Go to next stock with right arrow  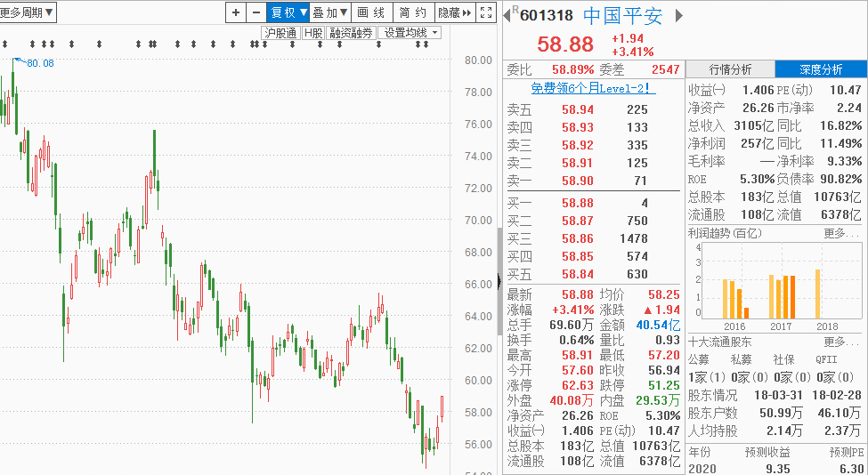[x=678, y=15]
